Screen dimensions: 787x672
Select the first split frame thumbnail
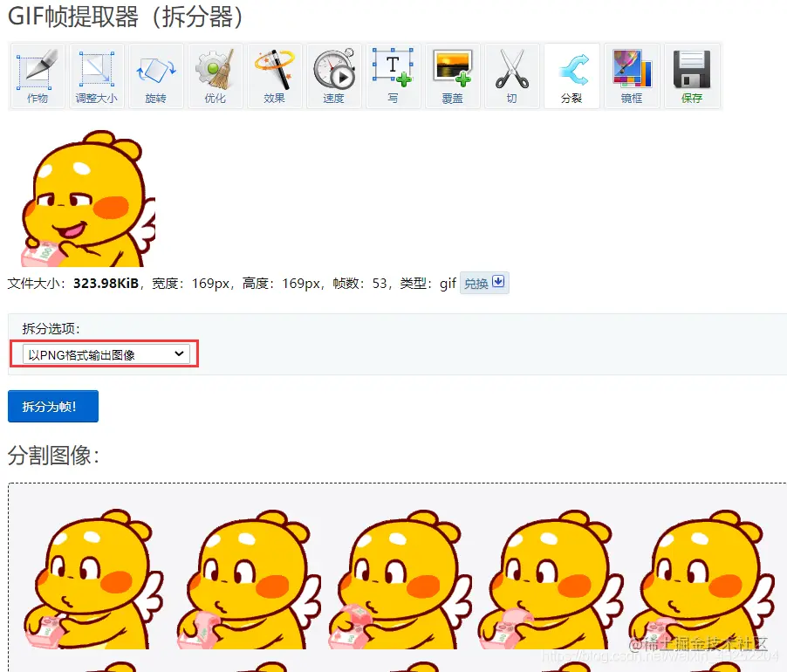coord(93,579)
